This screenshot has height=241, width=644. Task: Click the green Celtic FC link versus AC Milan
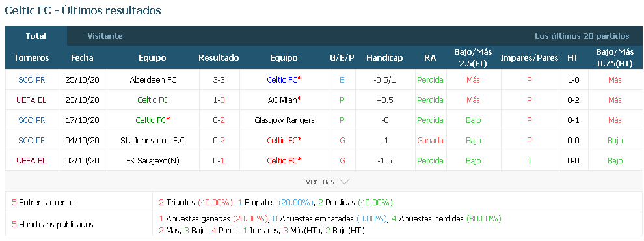point(152,100)
